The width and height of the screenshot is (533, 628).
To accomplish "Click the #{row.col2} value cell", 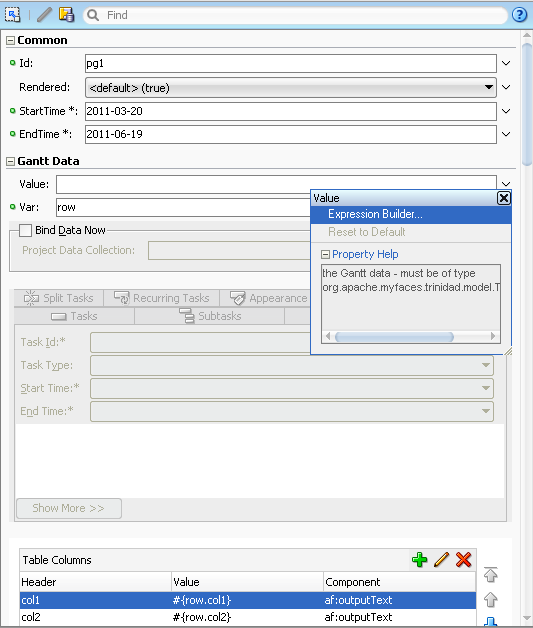I will (247, 617).
